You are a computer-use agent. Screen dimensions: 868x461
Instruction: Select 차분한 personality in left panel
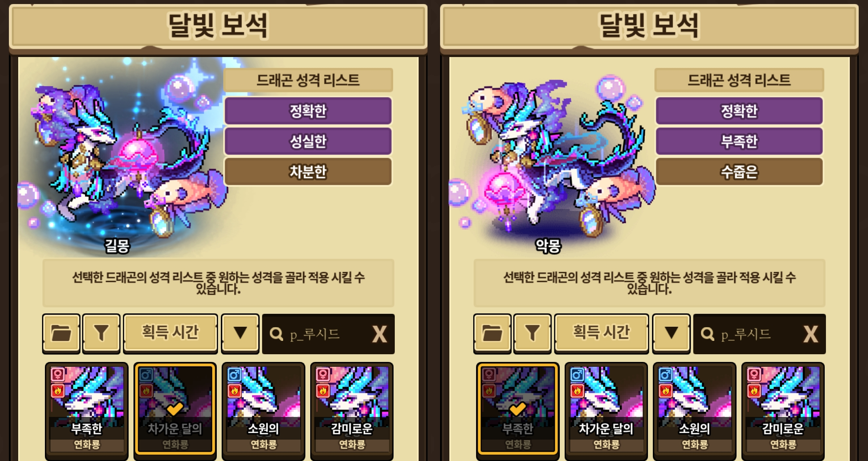pyautogui.click(x=308, y=171)
